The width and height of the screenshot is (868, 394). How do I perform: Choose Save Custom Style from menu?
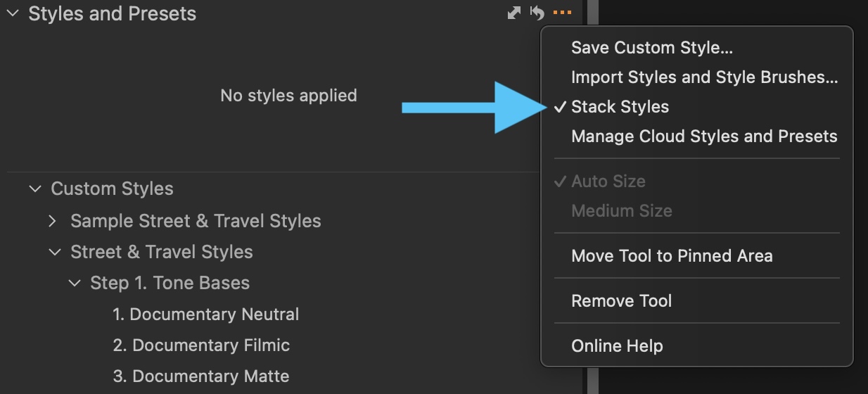(651, 48)
